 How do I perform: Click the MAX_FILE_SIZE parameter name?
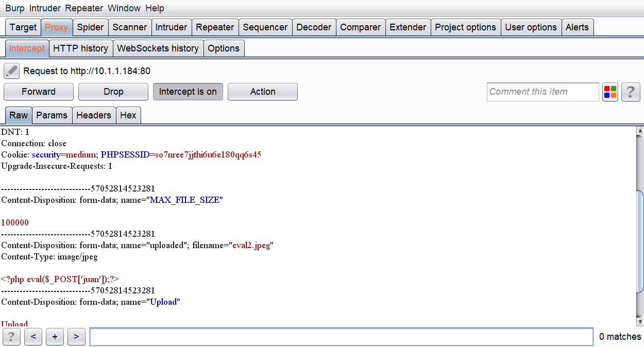[x=184, y=200]
